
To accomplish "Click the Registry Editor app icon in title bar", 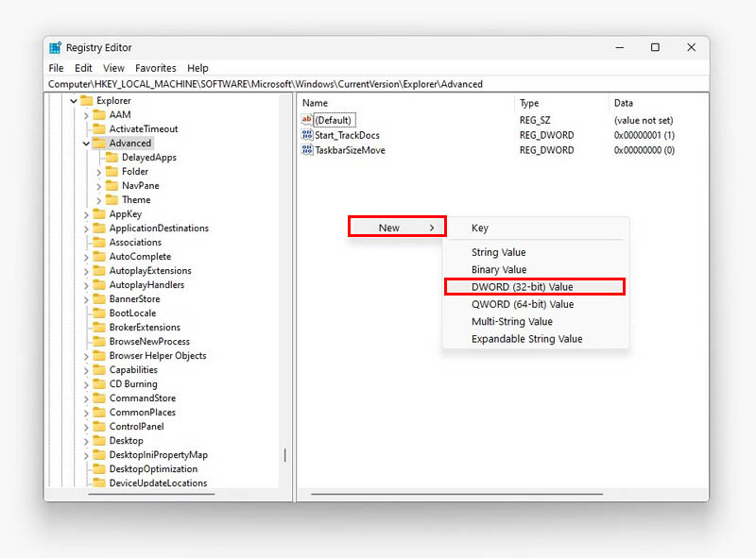I will pyautogui.click(x=56, y=48).
